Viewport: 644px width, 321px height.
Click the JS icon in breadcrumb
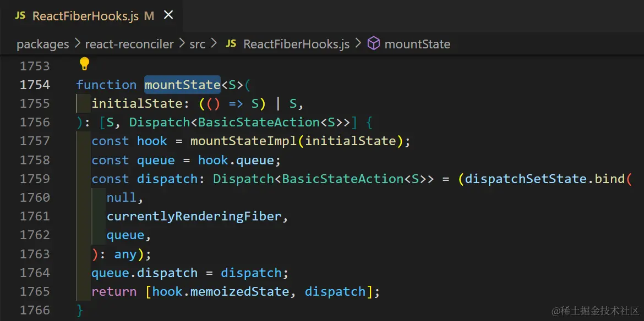pos(231,44)
